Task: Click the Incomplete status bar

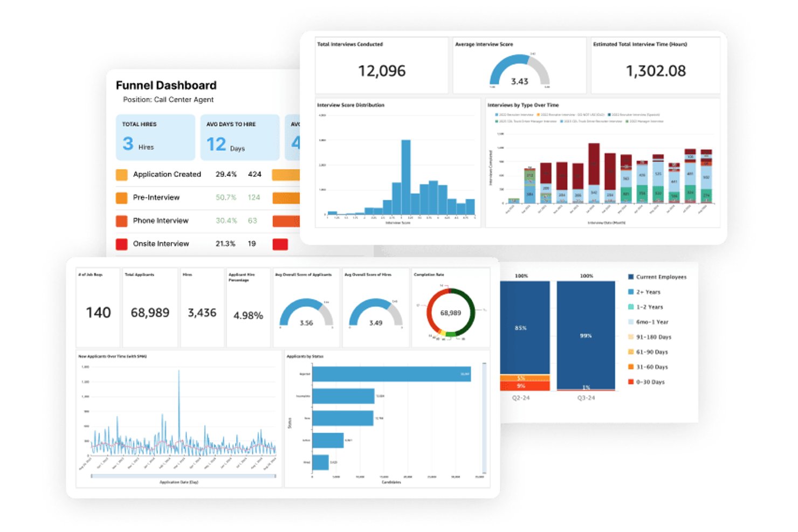Action: tap(343, 396)
